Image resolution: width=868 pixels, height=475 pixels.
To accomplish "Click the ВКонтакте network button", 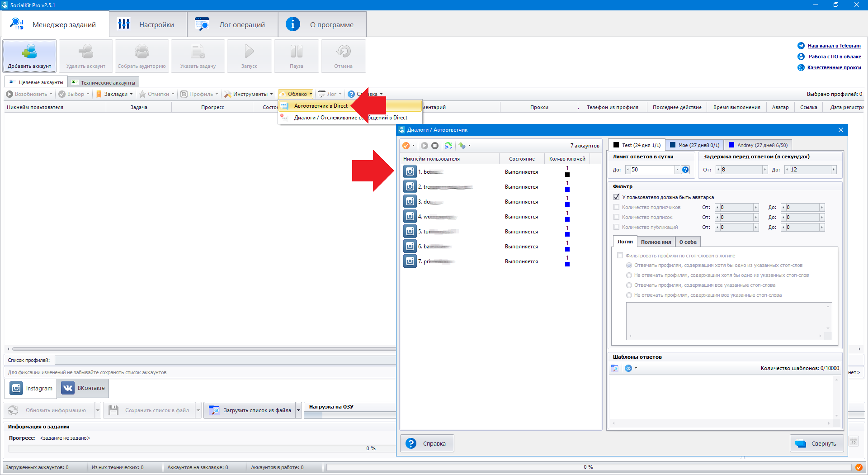I will 83,388.
